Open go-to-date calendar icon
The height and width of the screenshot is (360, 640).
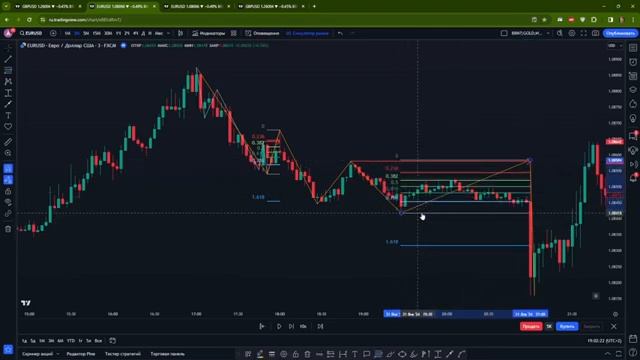tap(112, 340)
